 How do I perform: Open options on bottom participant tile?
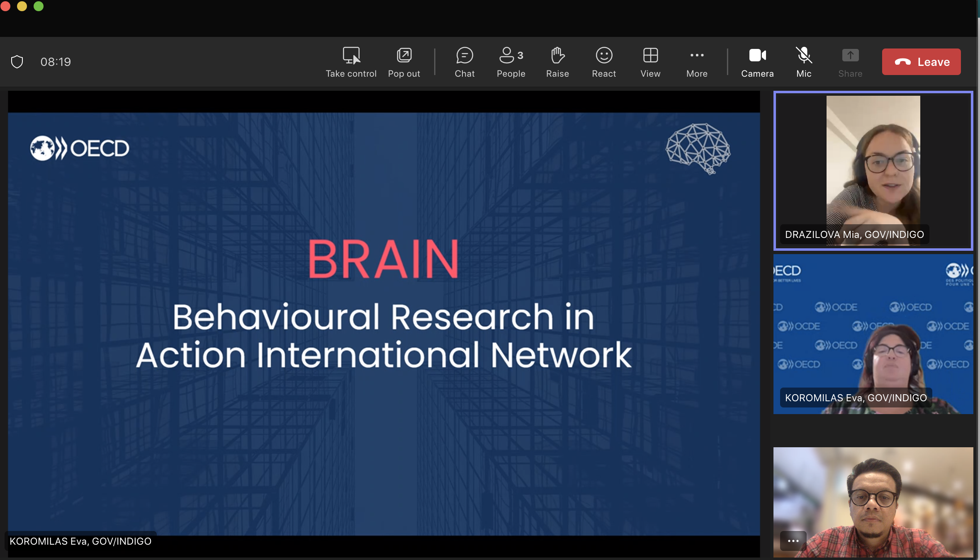pos(793,541)
